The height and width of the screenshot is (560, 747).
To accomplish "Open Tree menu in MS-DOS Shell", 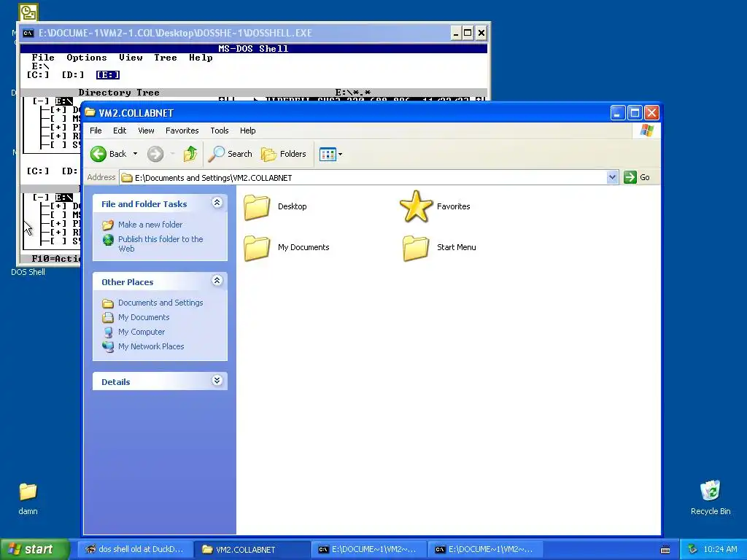I will [x=166, y=58].
